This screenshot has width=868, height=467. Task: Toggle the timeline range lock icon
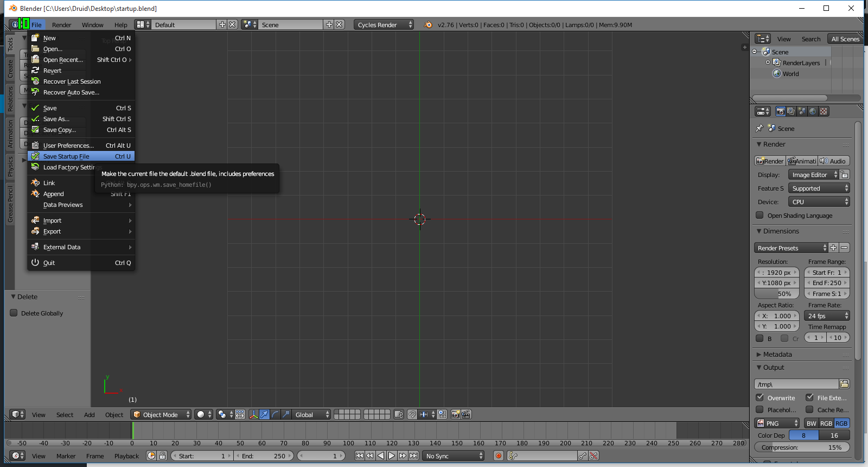coord(162,456)
